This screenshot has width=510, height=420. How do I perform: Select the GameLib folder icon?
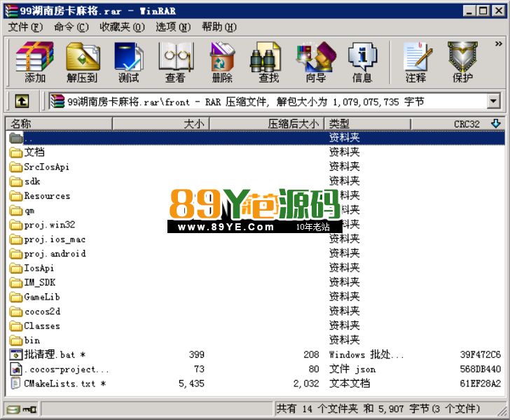click(15, 297)
